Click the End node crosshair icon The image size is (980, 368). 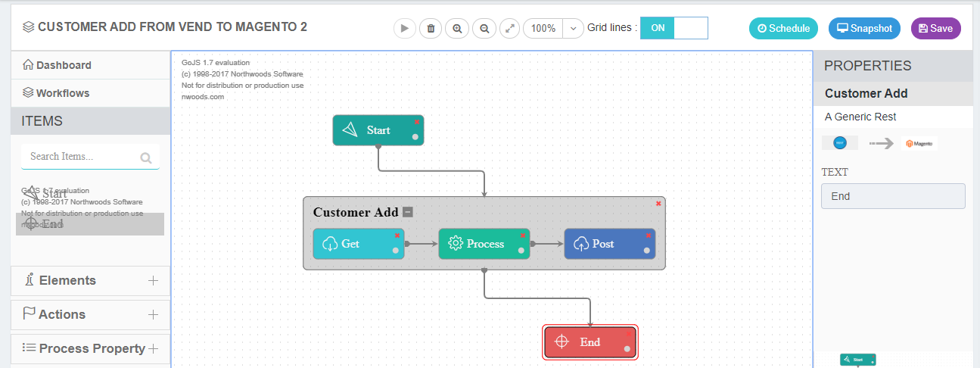pos(562,342)
